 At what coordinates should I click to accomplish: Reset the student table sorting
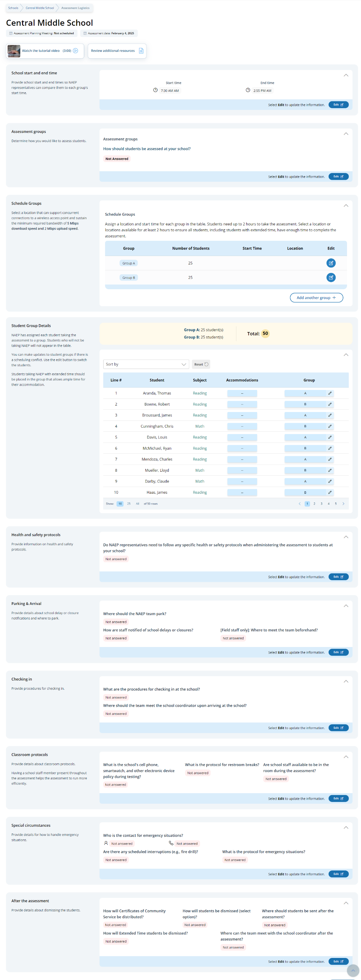(x=201, y=364)
